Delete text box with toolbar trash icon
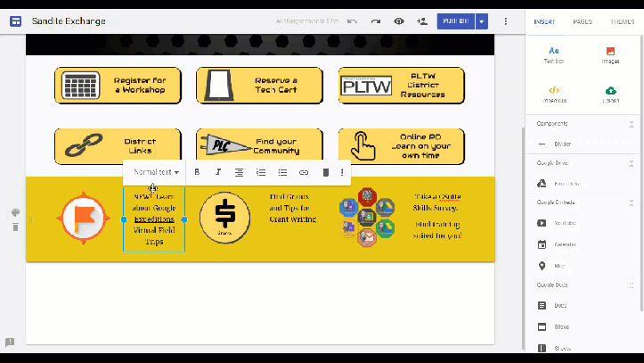This screenshot has width=644, height=363. (325, 172)
